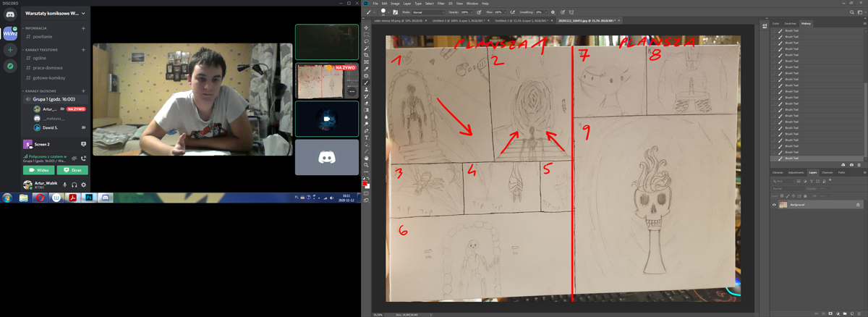Image resolution: width=868 pixels, height=317 pixels.
Task: Select the History Brush tool
Action: [x=367, y=96]
